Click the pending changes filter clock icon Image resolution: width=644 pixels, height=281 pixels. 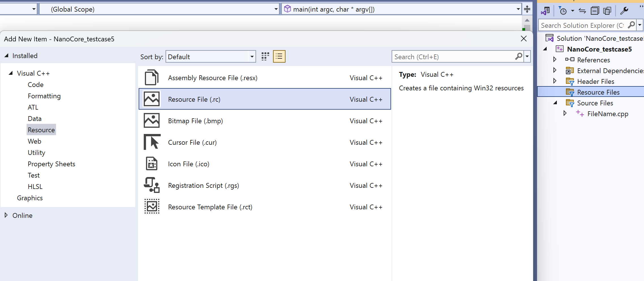pos(563,11)
